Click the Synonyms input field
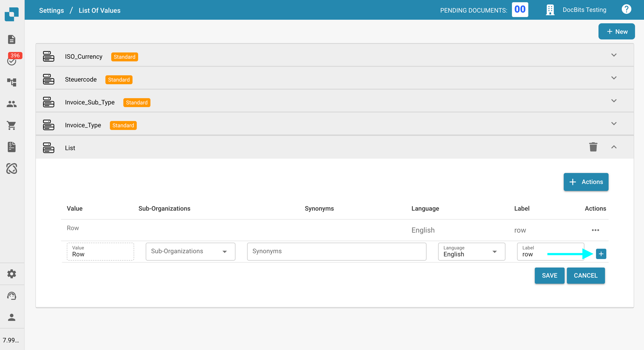 [x=336, y=251]
